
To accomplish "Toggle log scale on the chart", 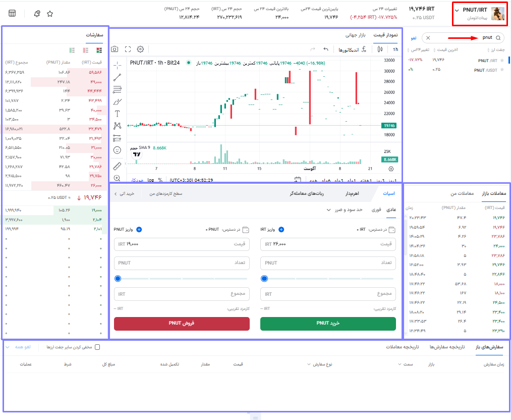I will [x=150, y=180].
